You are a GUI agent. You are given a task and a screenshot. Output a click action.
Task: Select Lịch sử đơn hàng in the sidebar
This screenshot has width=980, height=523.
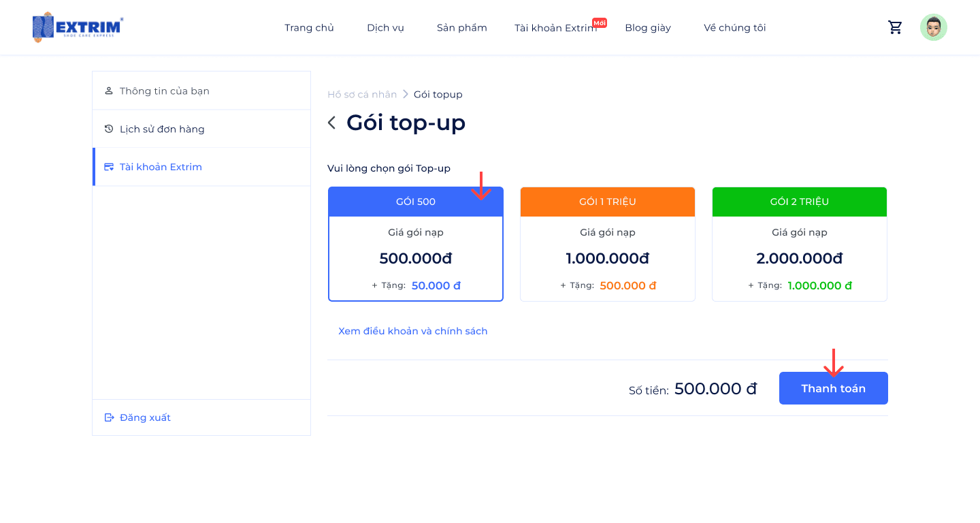201,129
